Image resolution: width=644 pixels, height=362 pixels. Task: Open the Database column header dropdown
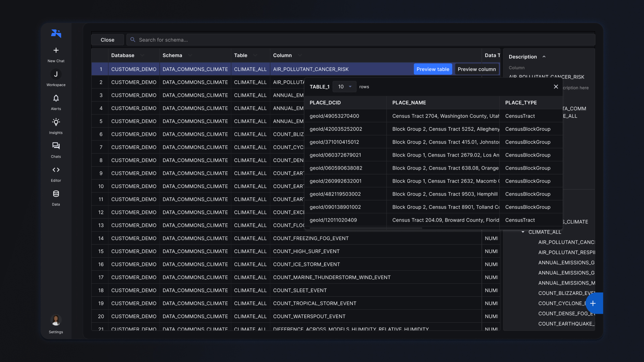pos(142,55)
